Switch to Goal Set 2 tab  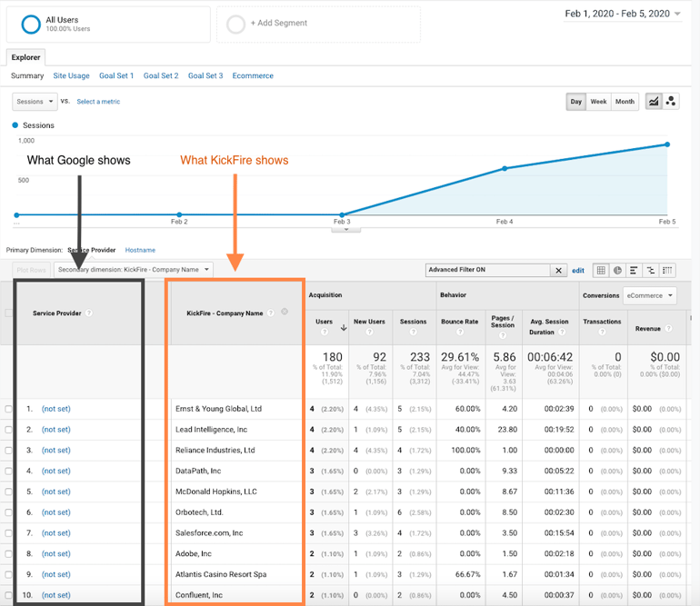[161, 75]
